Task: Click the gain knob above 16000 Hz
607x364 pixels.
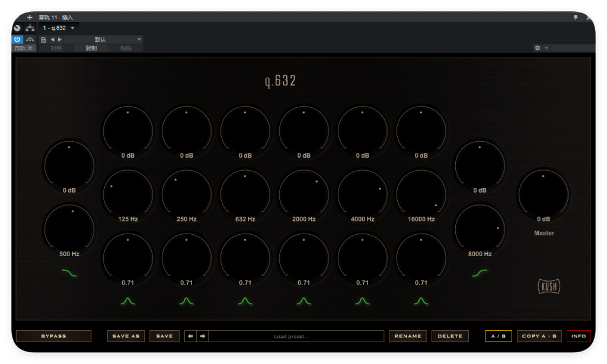Action: coord(421,131)
